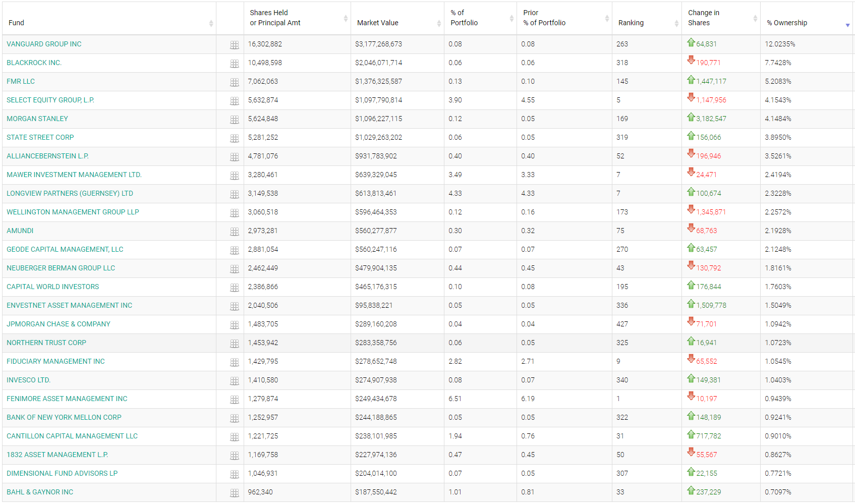The image size is (855, 504).
Task: Open FENIMORE ASSET MANAGEMENT INC link
Action: (67, 399)
